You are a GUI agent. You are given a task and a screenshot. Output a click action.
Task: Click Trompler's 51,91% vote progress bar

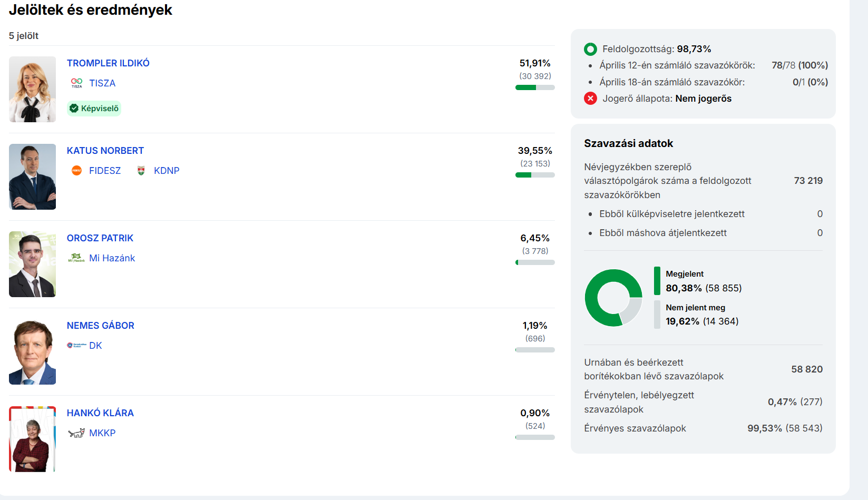[x=535, y=87]
